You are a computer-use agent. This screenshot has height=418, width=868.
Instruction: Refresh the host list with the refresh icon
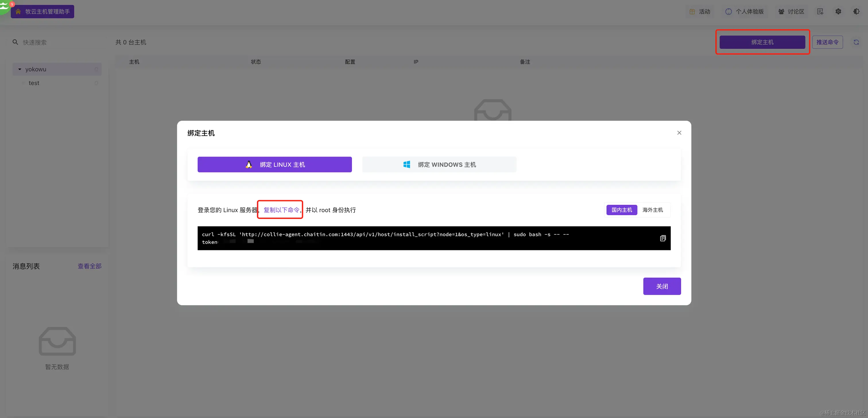pos(857,42)
